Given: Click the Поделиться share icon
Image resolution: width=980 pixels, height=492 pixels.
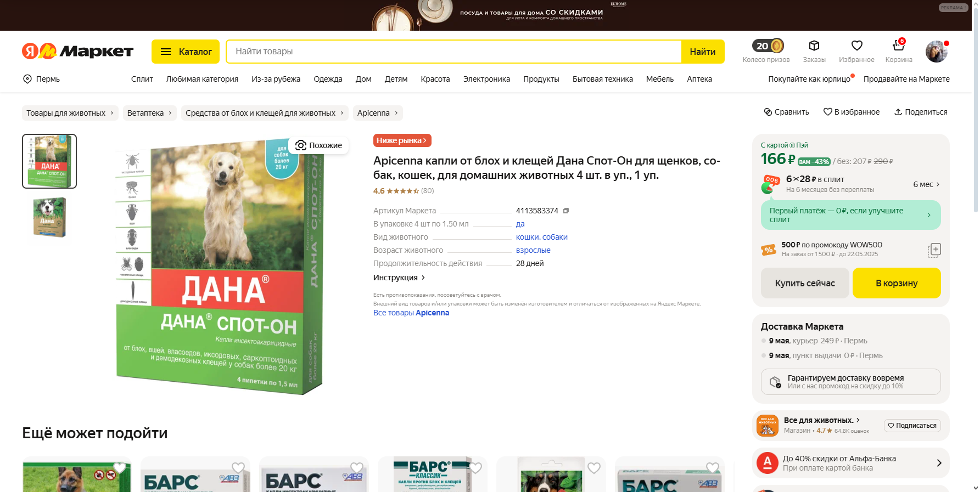Looking at the screenshot, I should [x=898, y=112].
